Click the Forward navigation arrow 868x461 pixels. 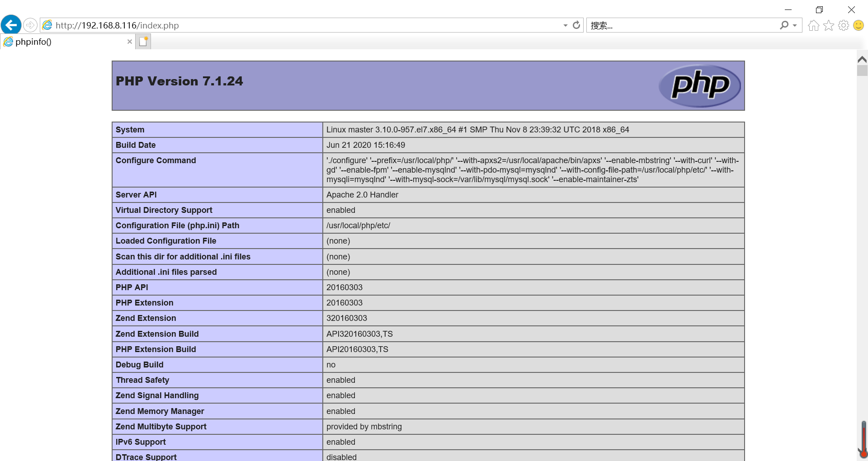(x=30, y=25)
